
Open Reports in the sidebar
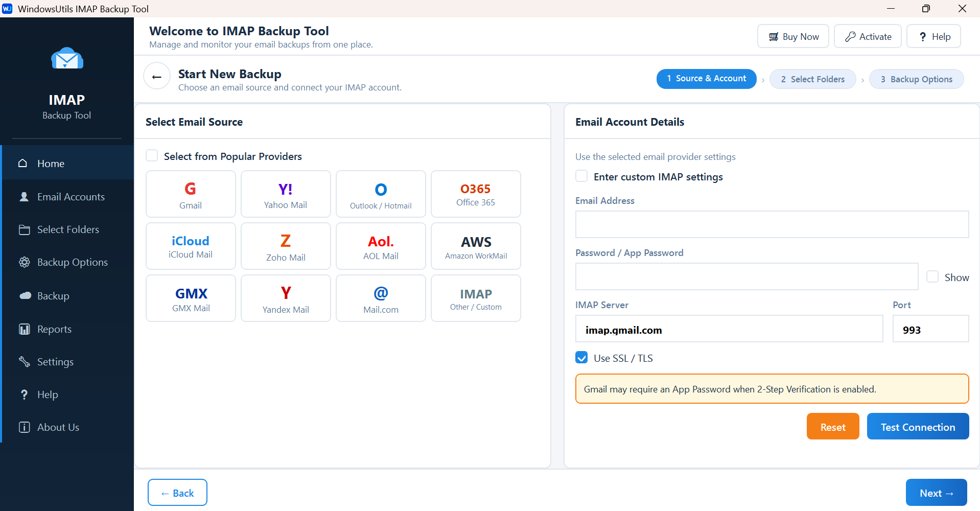[68, 329]
